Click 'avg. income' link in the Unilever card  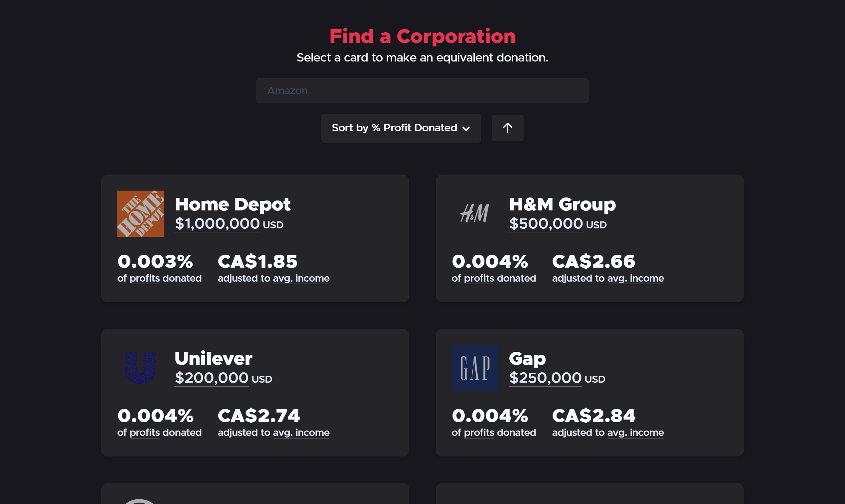click(301, 433)
